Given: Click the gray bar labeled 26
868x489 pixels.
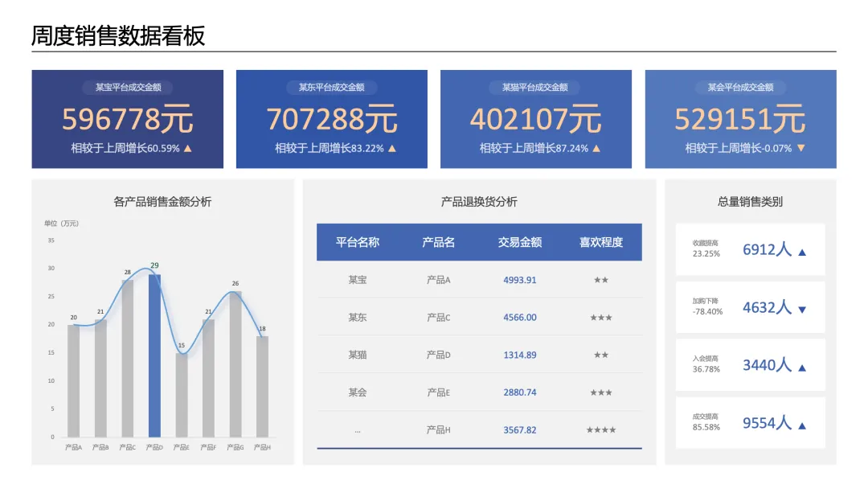Looking at the screenshot, I should coord(235,364).
